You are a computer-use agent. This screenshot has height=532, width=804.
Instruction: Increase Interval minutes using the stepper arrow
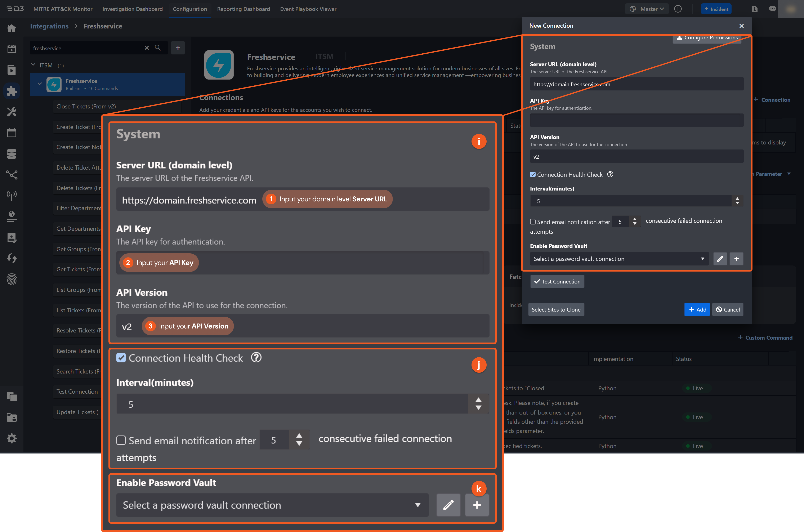[478, 400]
